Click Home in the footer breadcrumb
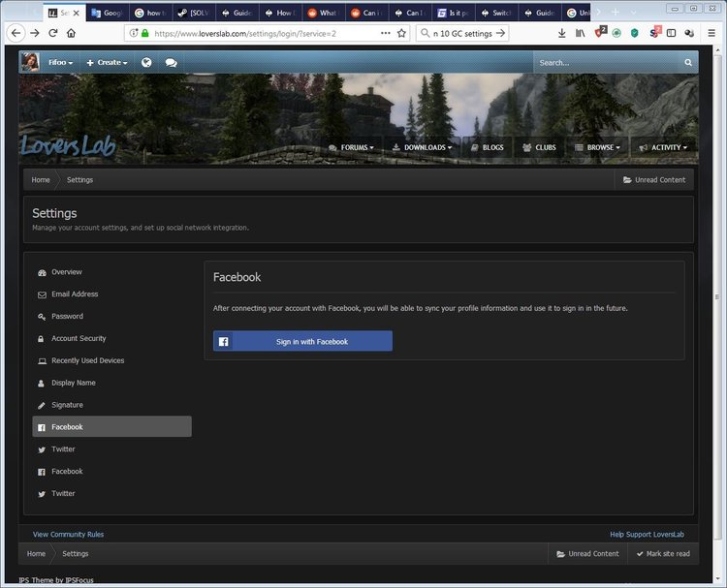The width and height of the screenshot is (727, 588). (36, 554)
